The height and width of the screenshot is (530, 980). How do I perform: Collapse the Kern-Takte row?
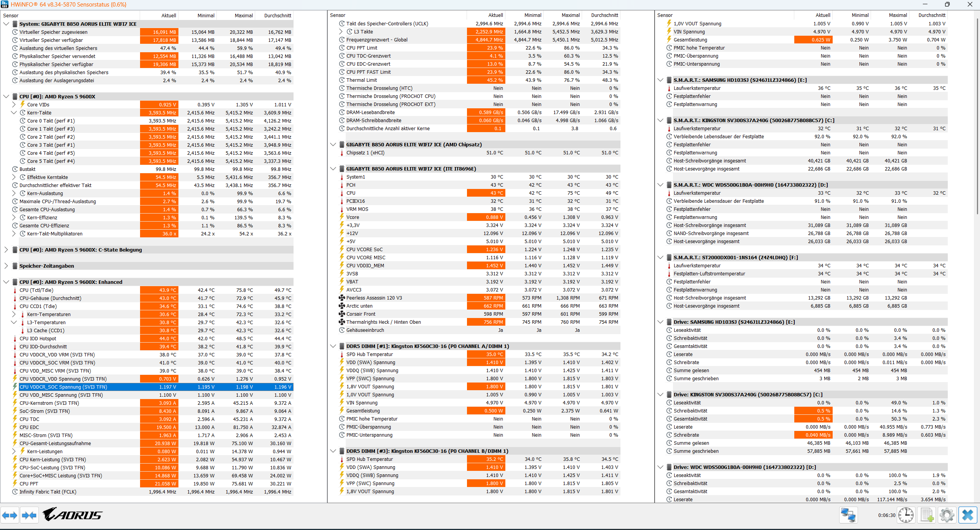pyautogui.click(x=14, y=113)
